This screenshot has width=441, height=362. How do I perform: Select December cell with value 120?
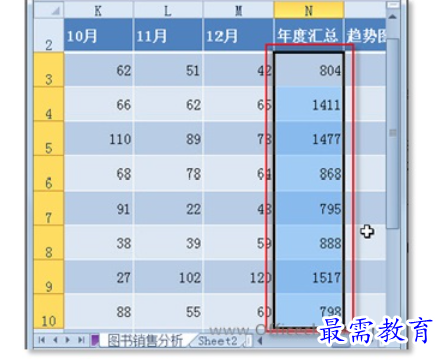238,277
